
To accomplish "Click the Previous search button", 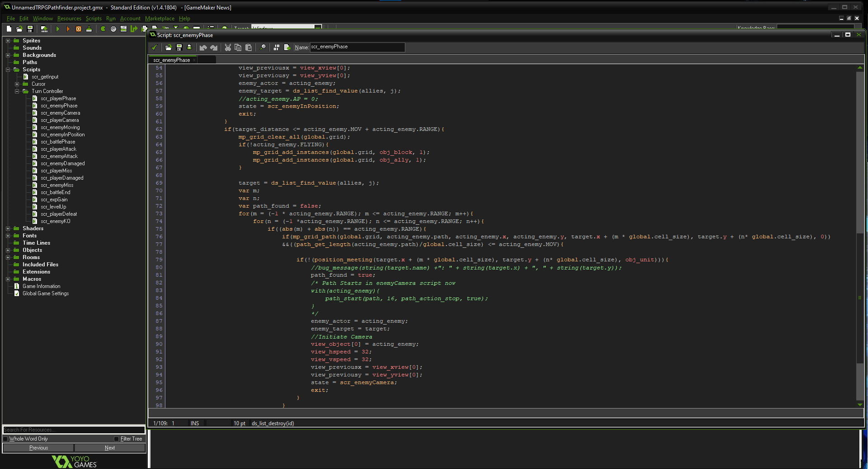I will coord(38,448).
